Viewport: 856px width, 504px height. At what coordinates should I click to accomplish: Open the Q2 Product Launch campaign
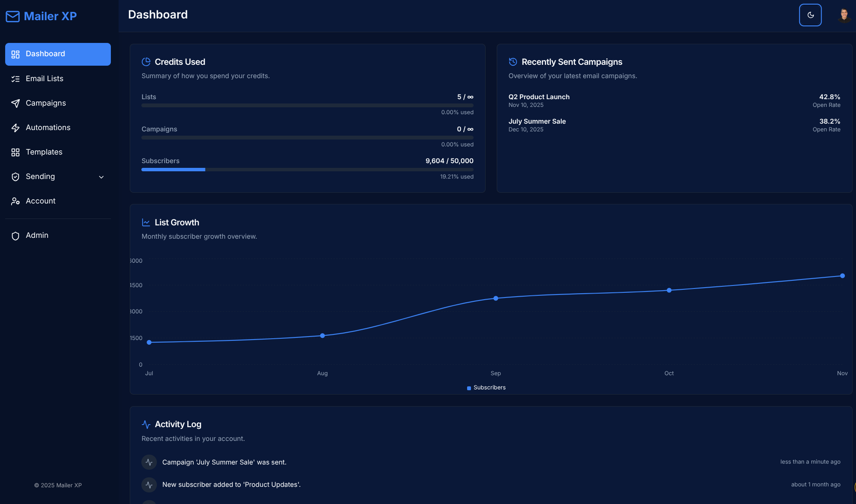(539, 97)
